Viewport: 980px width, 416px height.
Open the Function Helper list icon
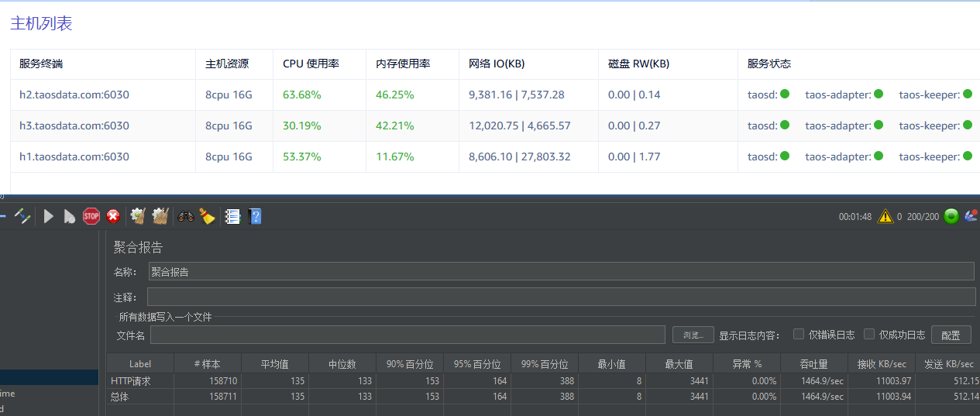click(232, 217)
